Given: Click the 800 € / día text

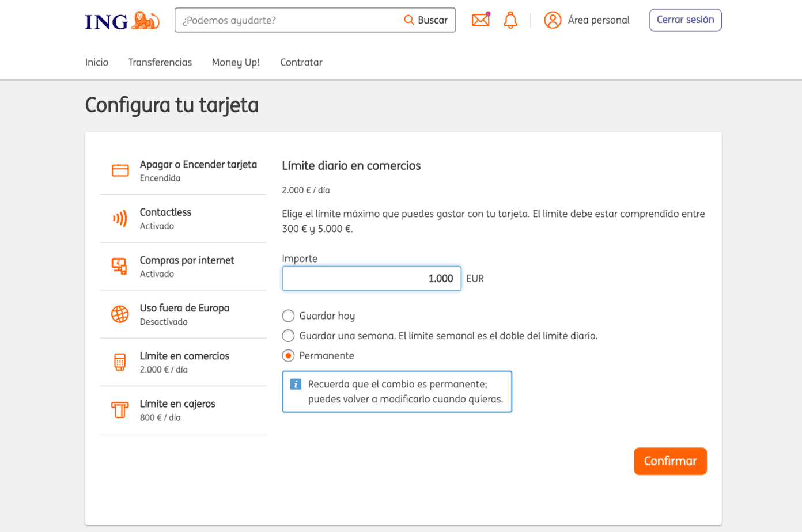Looking at the screenshot, I should pyautogui.click(x=160, y=417).
